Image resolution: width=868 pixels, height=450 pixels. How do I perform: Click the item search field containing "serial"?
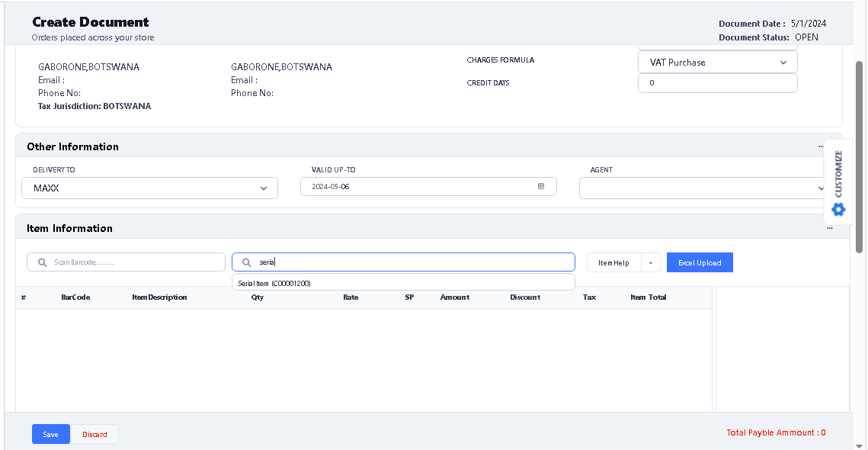(412, 262)
